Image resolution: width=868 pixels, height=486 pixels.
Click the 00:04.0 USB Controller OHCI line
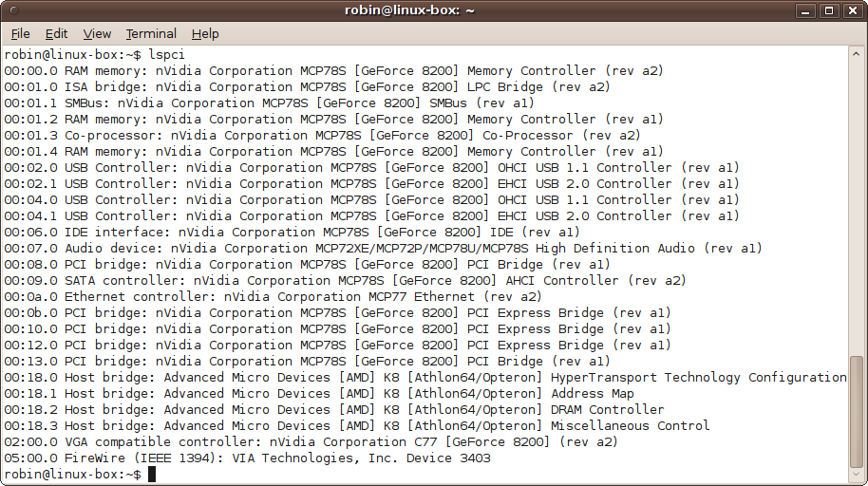point(371,200)
